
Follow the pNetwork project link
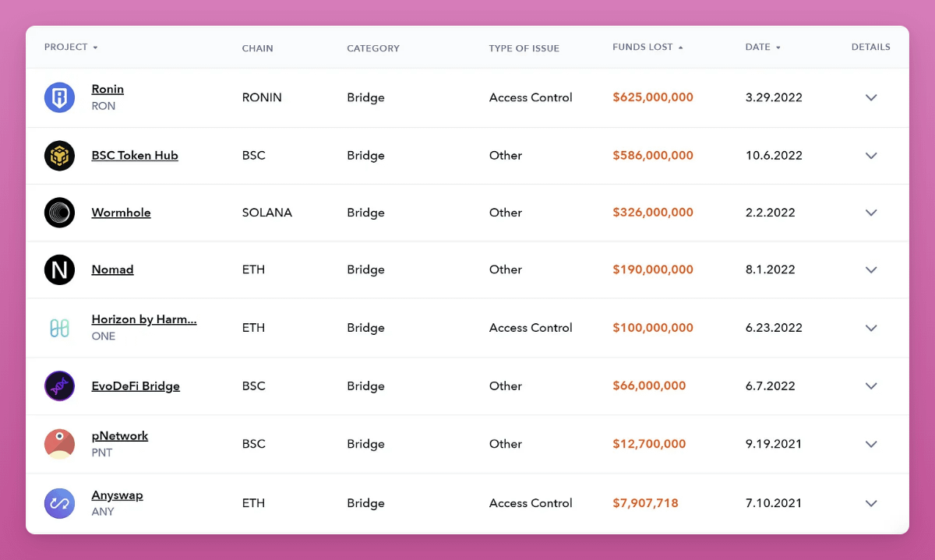(x=120, y=436)
